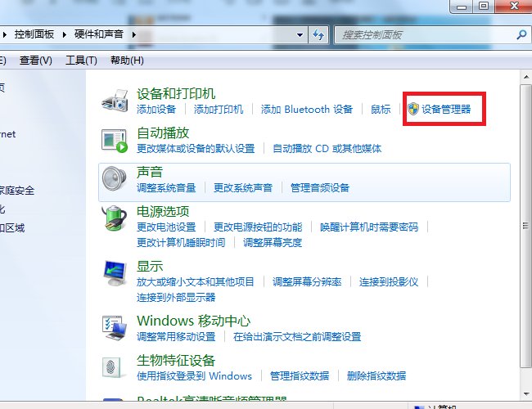The image size is (532, 409).
Task: Click the vertical scrollbar up arrow
Action: (x=526, y=78)
